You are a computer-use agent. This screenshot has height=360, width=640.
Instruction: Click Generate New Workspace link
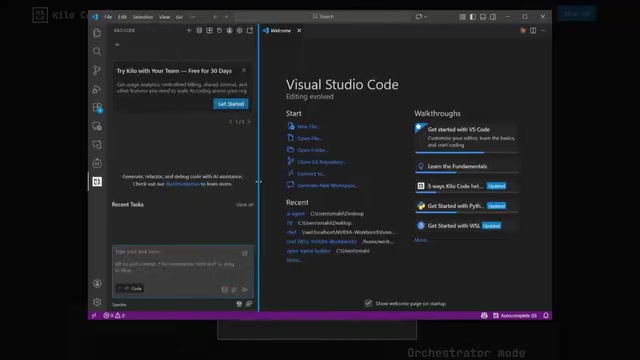click(x=327, y=185)
